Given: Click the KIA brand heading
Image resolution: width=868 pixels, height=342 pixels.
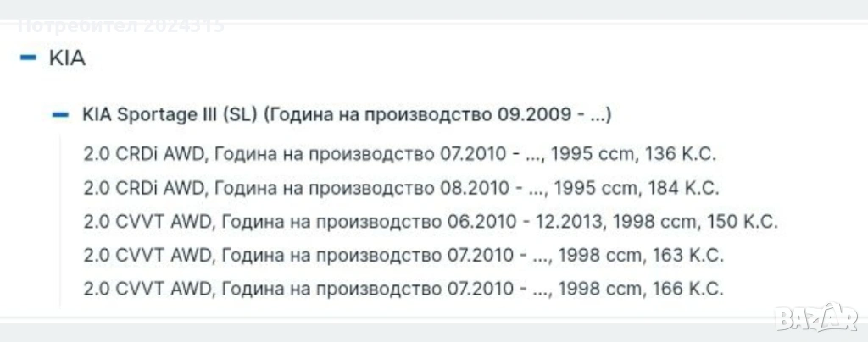Looking at the screenshot, I should 68,58.
